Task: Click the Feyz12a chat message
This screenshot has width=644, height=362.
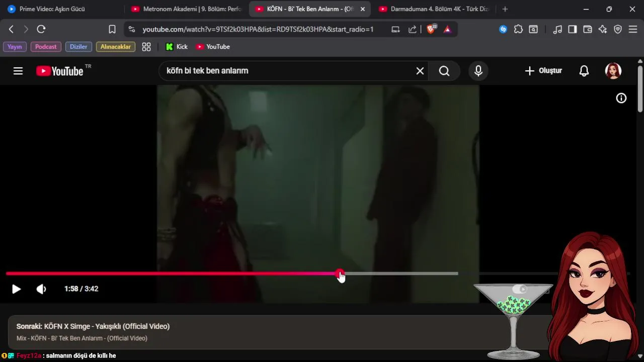Action: pyautogui.click(x=59, y=356)
